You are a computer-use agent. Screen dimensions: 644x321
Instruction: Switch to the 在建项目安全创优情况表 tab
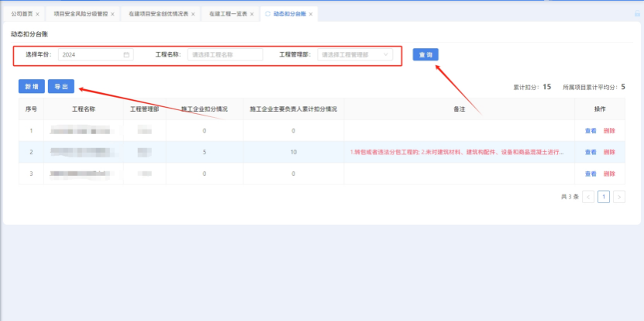157,14
